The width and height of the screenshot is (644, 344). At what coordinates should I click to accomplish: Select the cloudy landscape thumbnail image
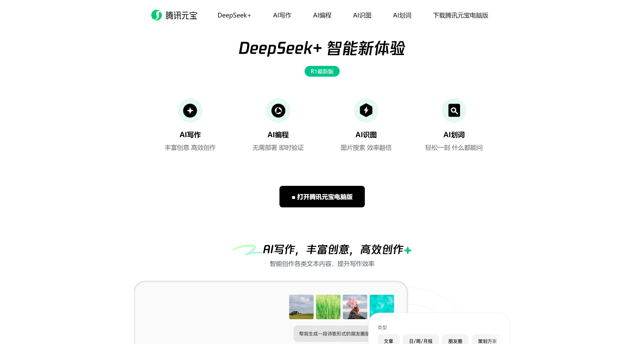[301, 307]
